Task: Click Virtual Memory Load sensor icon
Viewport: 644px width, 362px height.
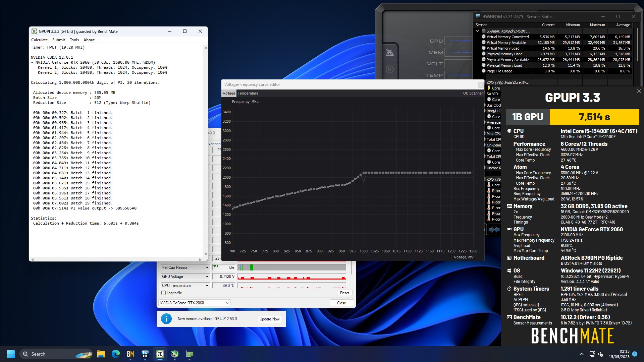Action: point(484,48)
